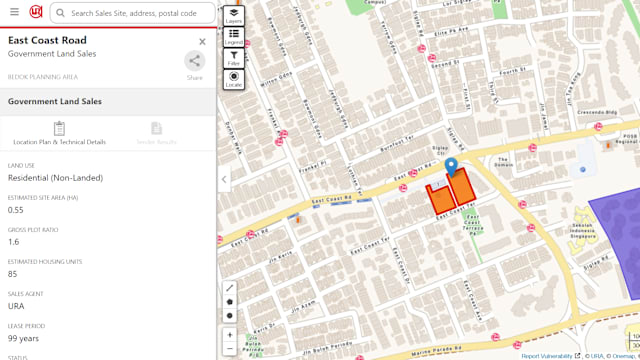The image size is (640, 360).
Task: Click the BEDOK PLANNING AREA label
Action: (x=43, y=77)
